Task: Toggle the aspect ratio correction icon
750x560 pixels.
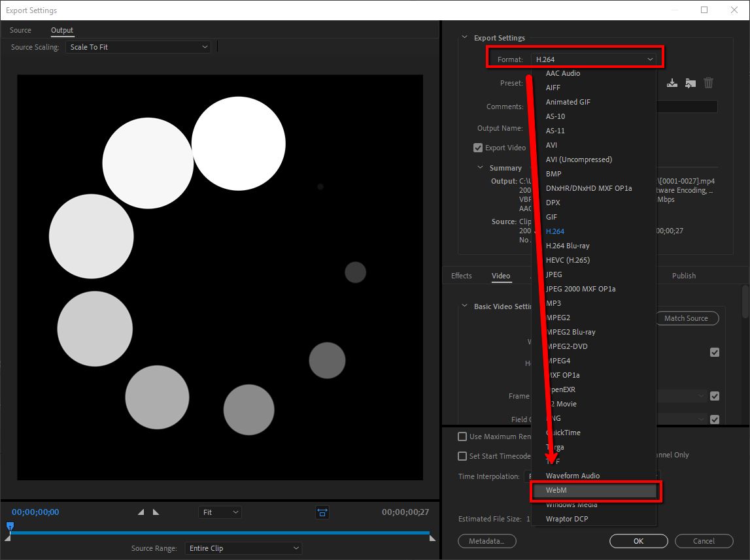Action: [322, 512]
